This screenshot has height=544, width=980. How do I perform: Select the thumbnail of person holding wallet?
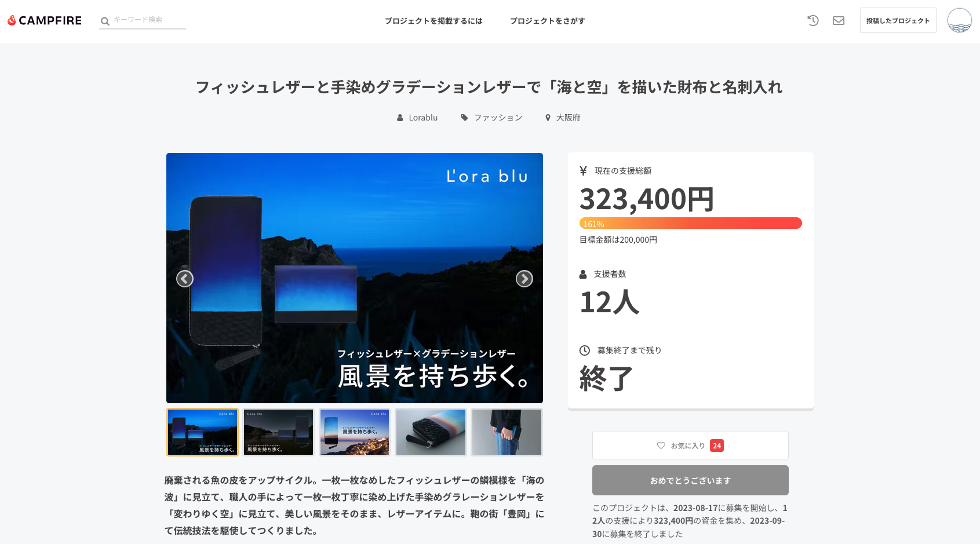[507, 432]
